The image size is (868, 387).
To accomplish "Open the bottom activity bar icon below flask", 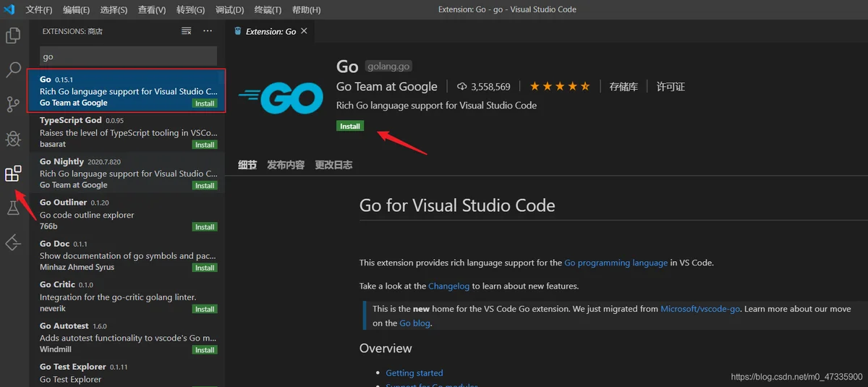I will click(13, 243).
